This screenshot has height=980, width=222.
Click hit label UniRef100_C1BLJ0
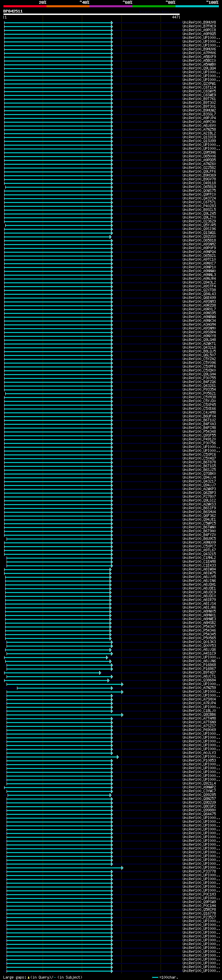pos(199,711)
